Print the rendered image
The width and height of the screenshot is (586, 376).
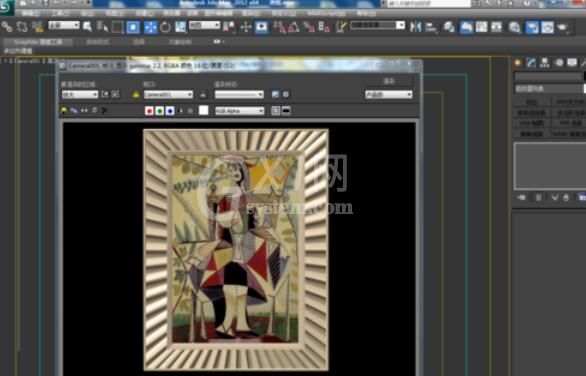94,111
